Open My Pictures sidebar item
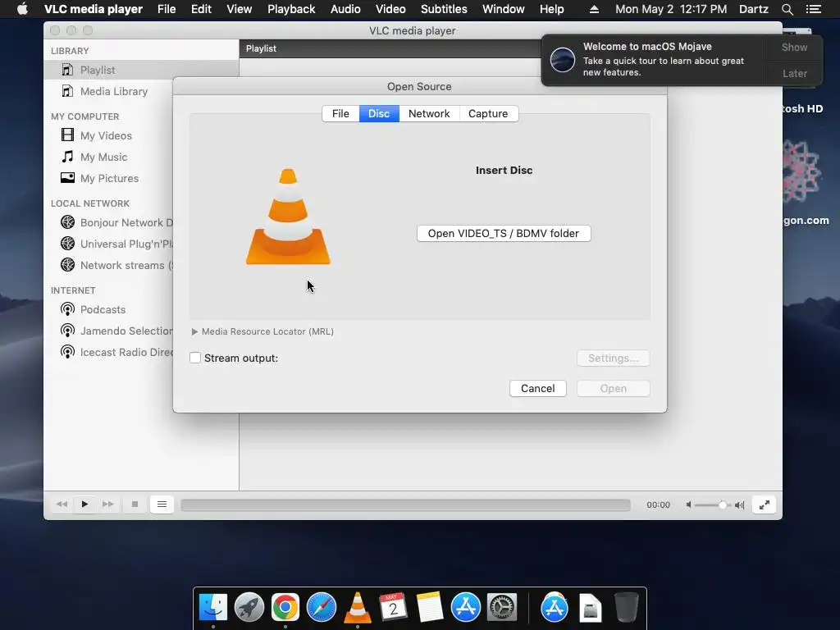This screenshot has height=630, width=840. 109,178
